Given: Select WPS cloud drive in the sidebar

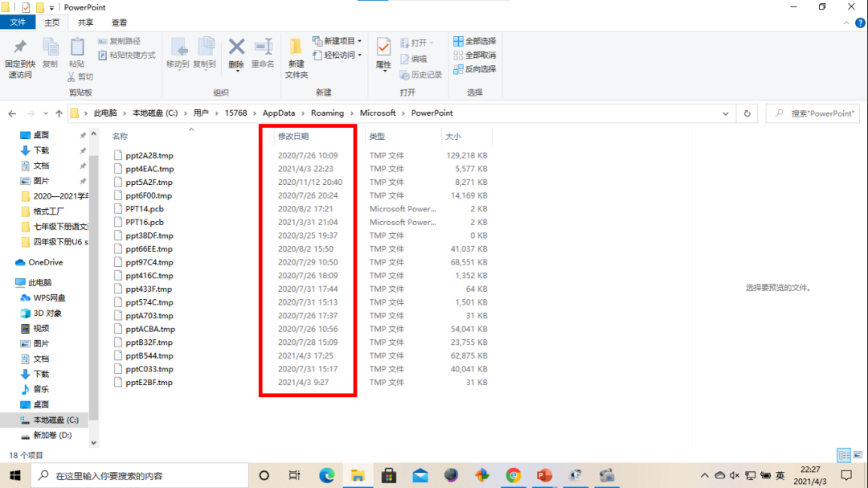Looking at the screenshot, I should (49, 297).
